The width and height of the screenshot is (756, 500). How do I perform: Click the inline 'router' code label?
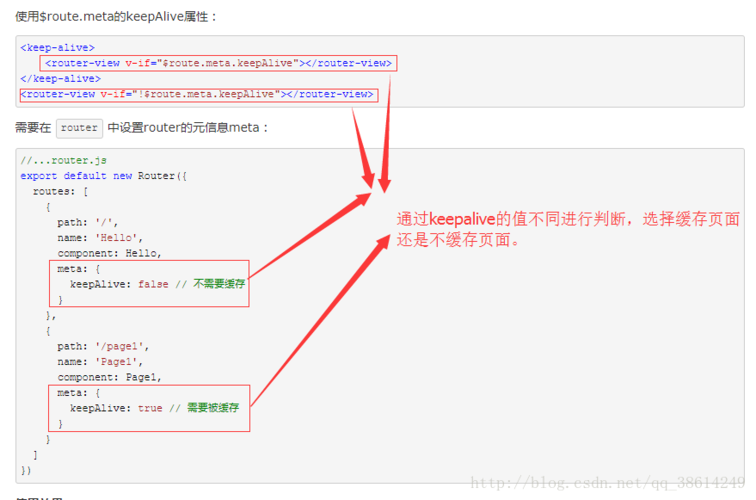point(79,128)
